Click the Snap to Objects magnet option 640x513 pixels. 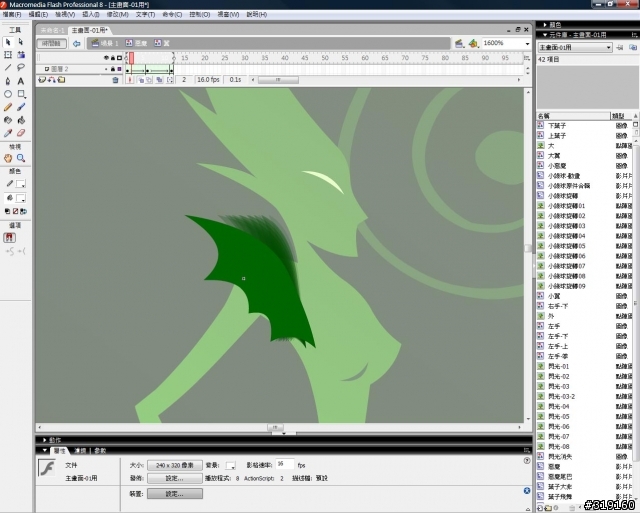pos(9,238)
